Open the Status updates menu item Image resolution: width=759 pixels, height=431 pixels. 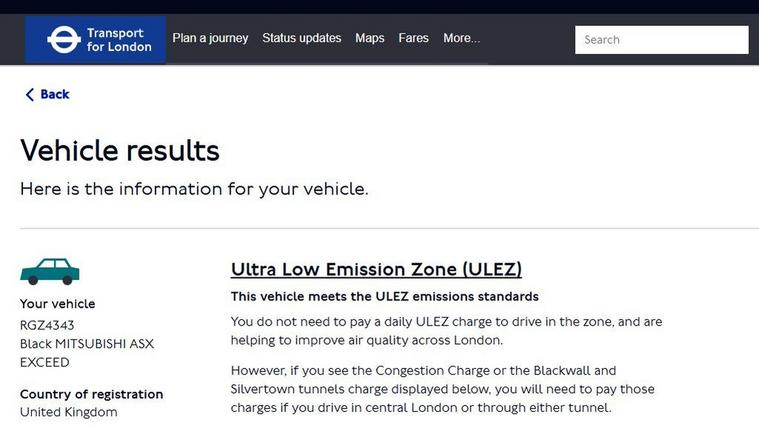coord(302,38)
